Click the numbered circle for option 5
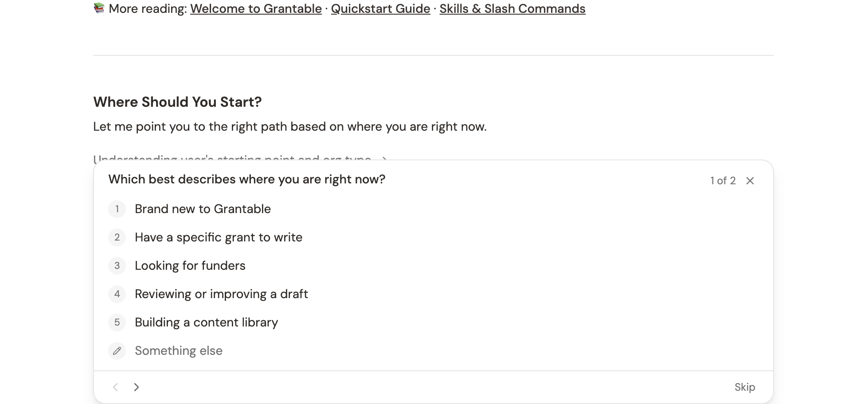 pos(117,322)
